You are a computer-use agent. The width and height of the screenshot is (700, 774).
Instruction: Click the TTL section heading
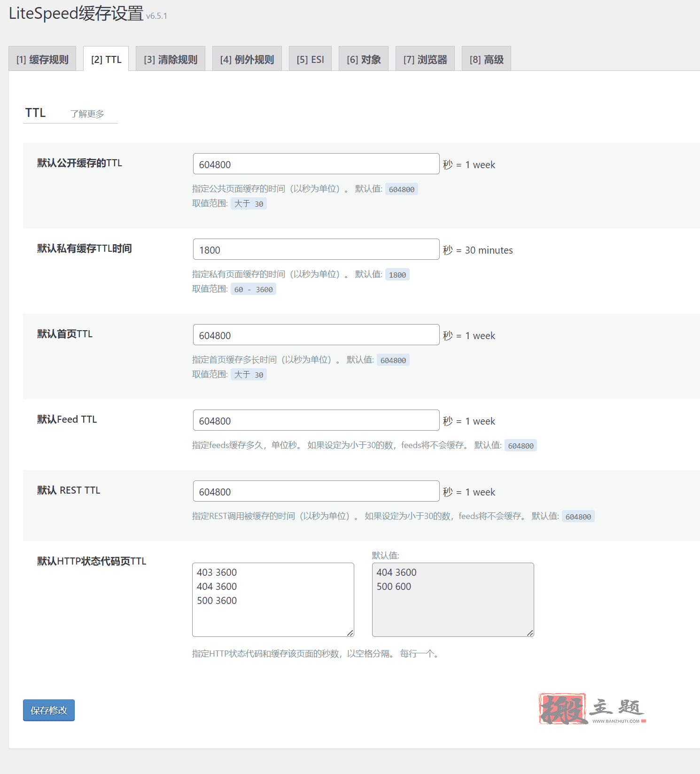pos(36,113)
